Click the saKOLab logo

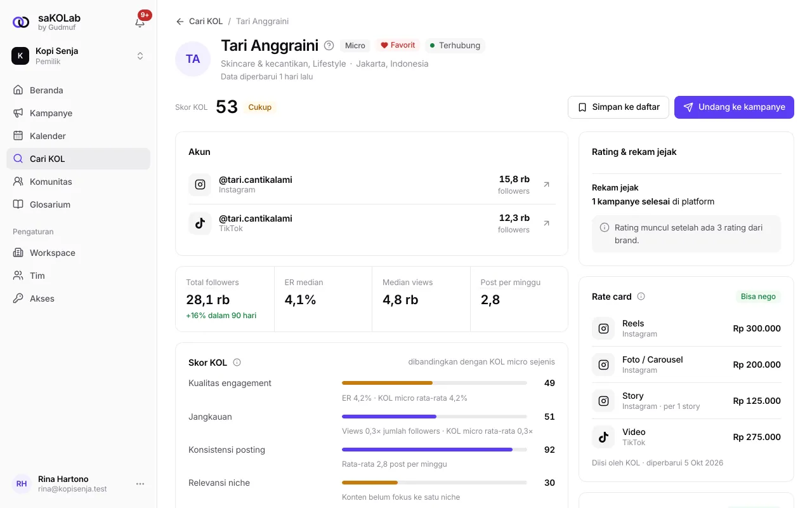coord(21,22)
